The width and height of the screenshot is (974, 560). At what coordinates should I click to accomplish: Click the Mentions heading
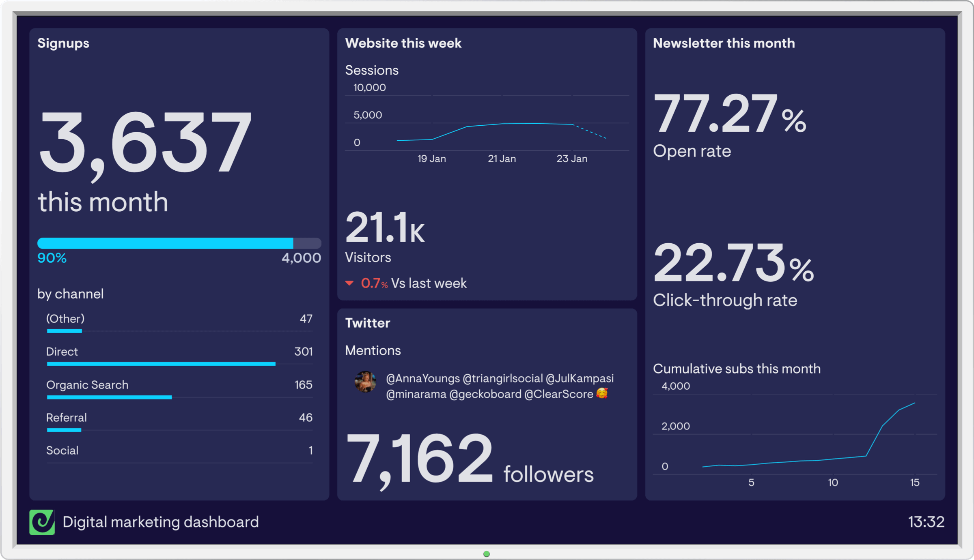point(373,350)
